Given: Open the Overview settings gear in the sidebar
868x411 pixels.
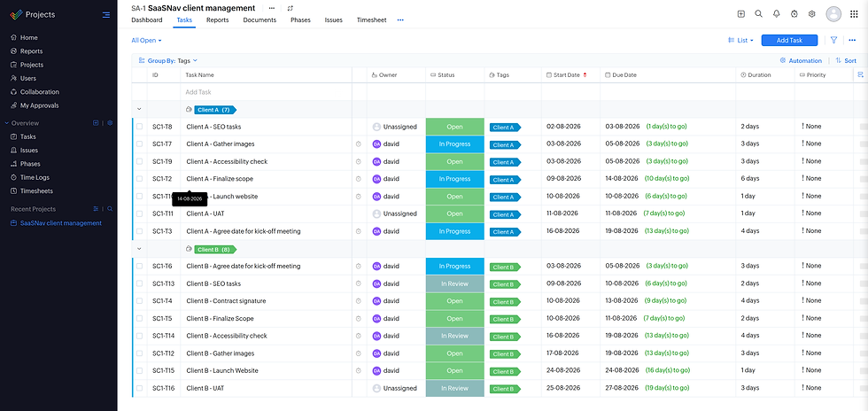Looking at the screenshot, I should [110, 123].
